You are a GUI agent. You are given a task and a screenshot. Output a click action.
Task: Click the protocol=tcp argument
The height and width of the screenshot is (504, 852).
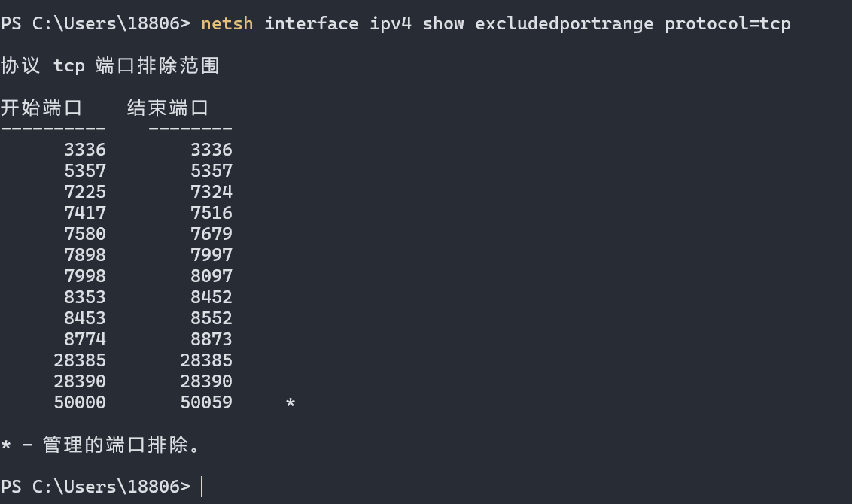[x=727, y=23]
